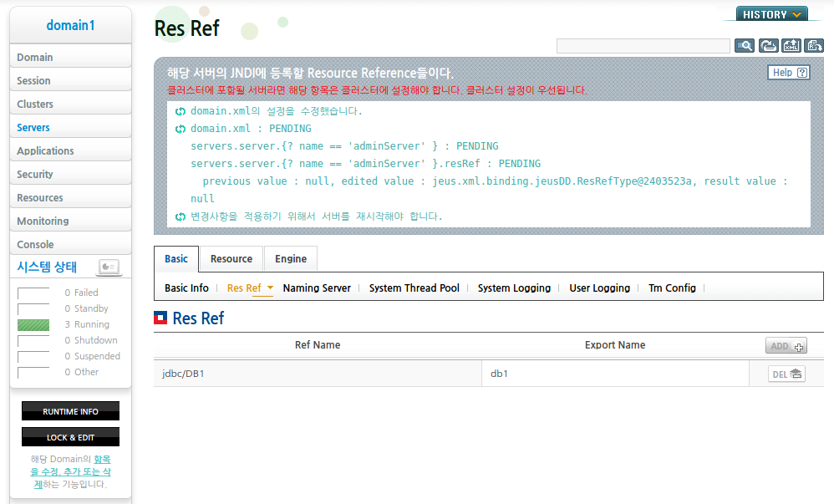The image size is (834, 504).
Task: Click the magnifier search icon button
Action: pyautogui.click(x=744, y=46)
